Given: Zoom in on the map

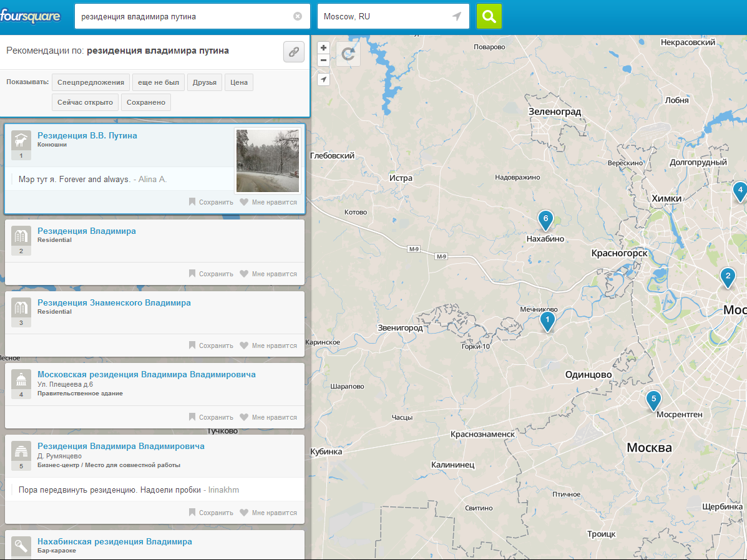Looking at the screenshot, I should pyautogui.click(x=323, y=47).
